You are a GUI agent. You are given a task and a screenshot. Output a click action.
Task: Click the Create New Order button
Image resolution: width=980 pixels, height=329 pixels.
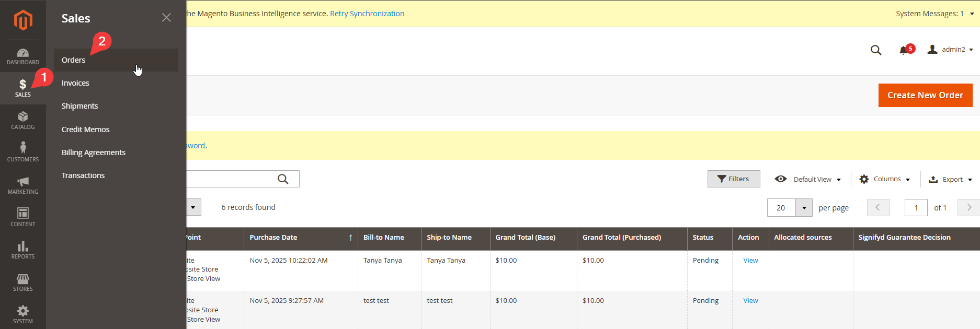tap(925, 95)
